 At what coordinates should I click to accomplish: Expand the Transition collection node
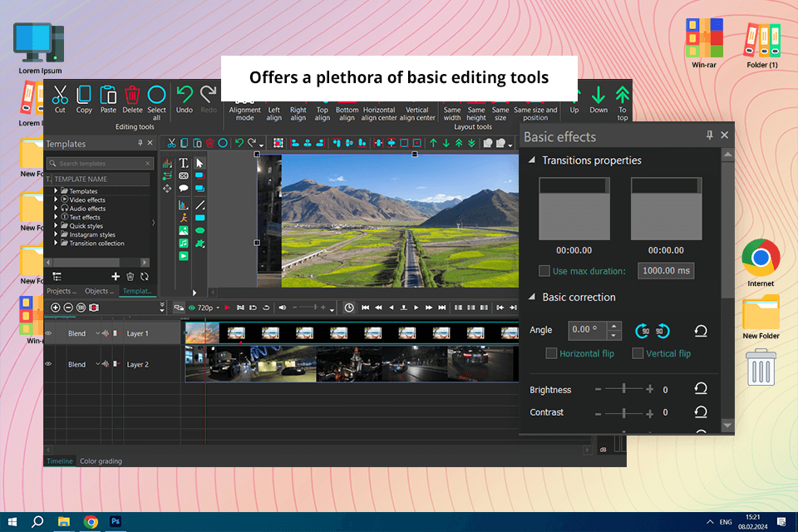pyautogui.click(x=56, y=243)
